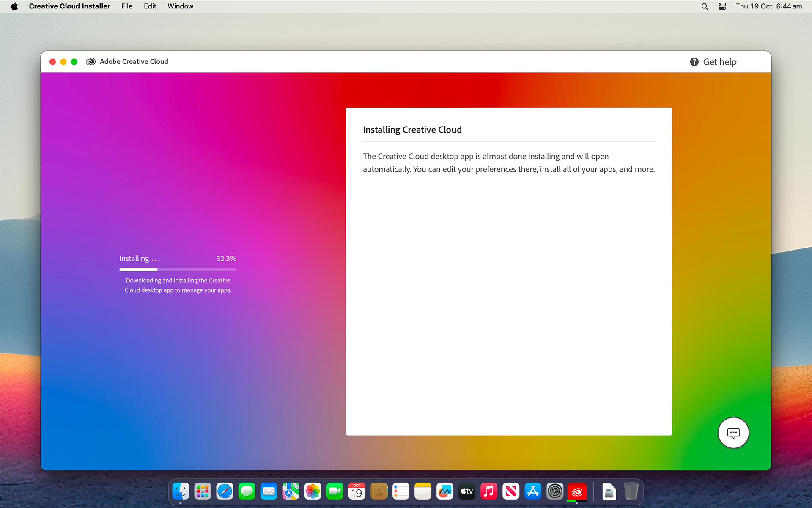Close the Adobe Creative Cloud installer window
Viewport: 812px width, 508px height.
tap(52, 62)
